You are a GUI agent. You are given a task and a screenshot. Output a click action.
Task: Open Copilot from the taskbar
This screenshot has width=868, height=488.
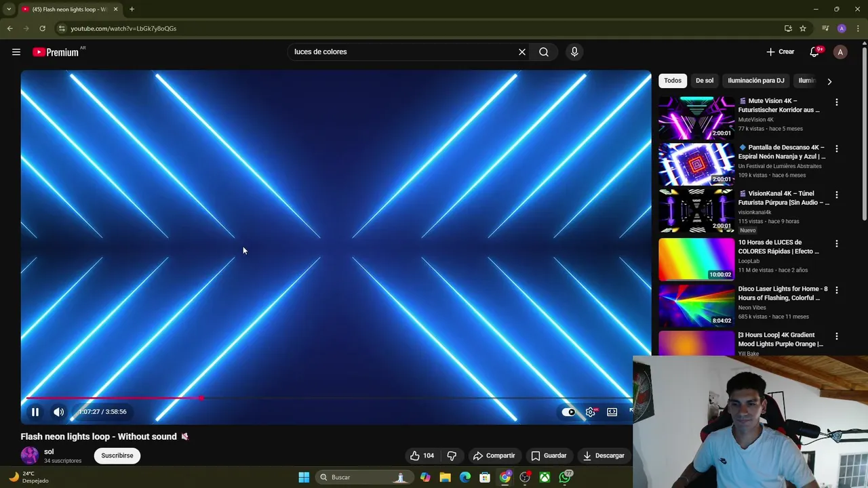point(425,477)
